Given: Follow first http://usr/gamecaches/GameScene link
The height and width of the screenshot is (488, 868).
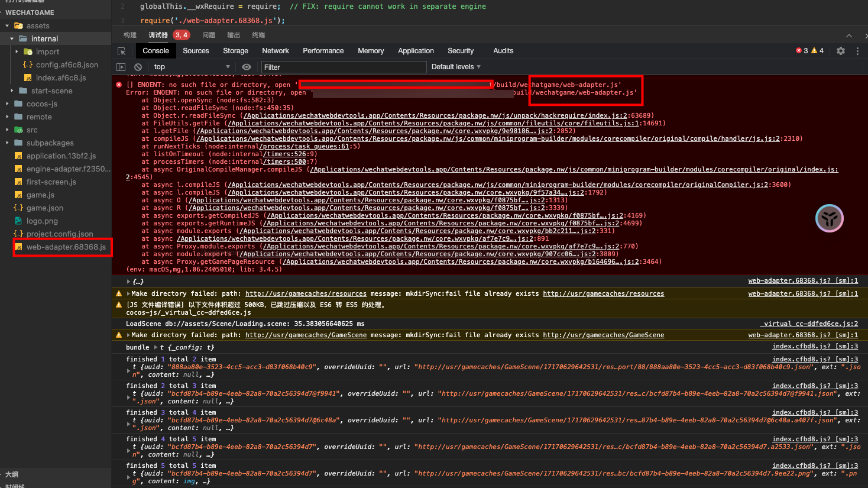Looking at the screenshot, I should (306, 335).
